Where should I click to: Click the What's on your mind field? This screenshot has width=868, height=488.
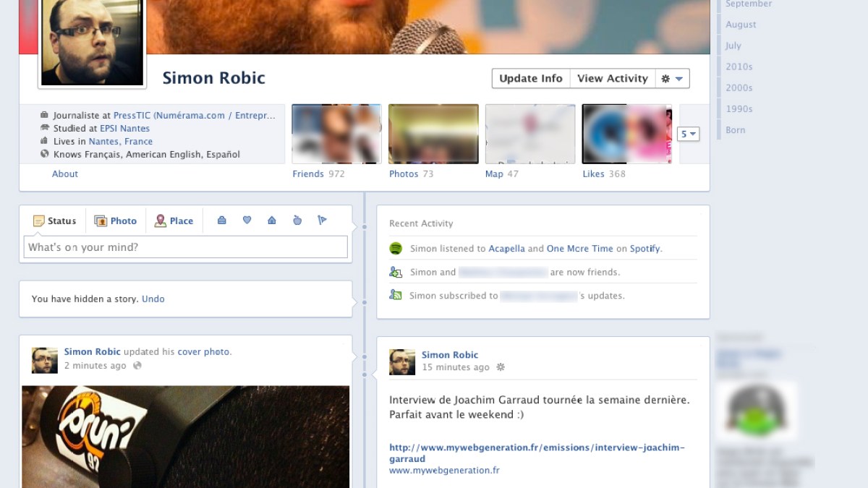point(186,247)
